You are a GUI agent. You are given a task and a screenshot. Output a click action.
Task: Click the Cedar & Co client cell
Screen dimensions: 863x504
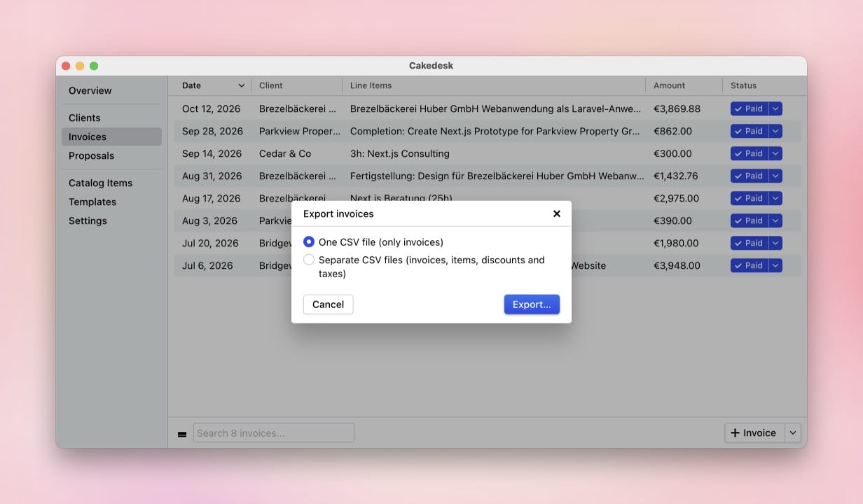coord(285,153)
